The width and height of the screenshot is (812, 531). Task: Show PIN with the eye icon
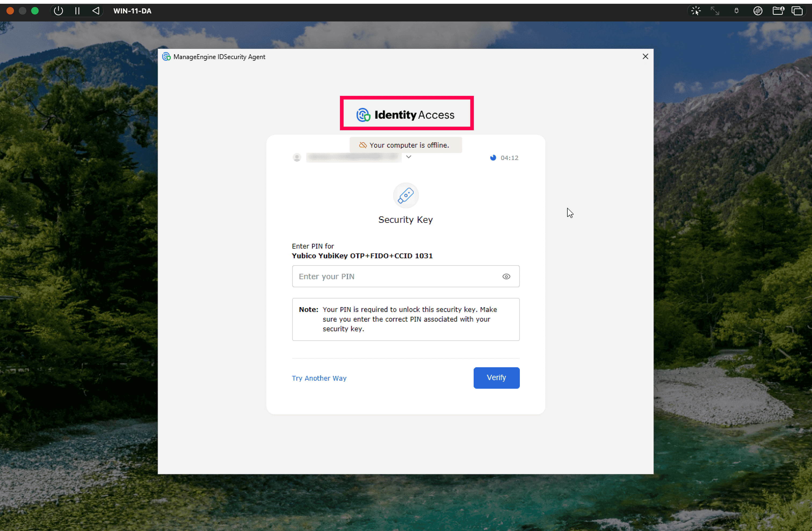point(506,277)
